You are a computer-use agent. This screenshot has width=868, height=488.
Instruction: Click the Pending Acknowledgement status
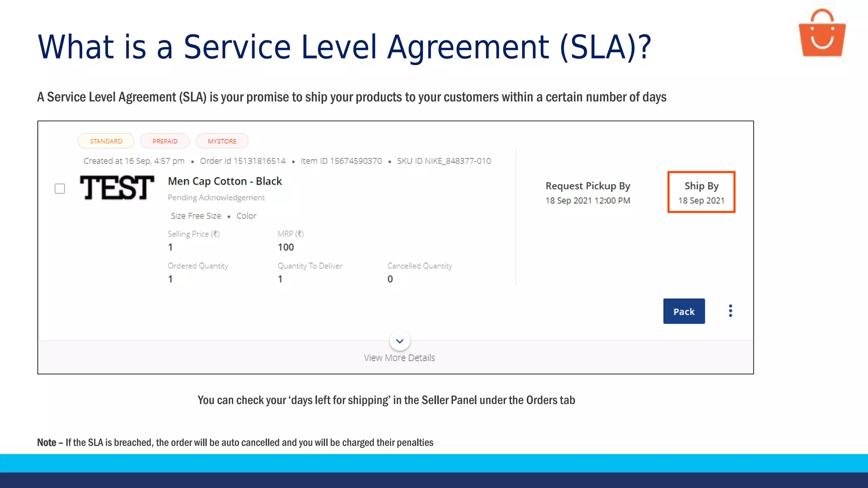[x=216, y=197]
